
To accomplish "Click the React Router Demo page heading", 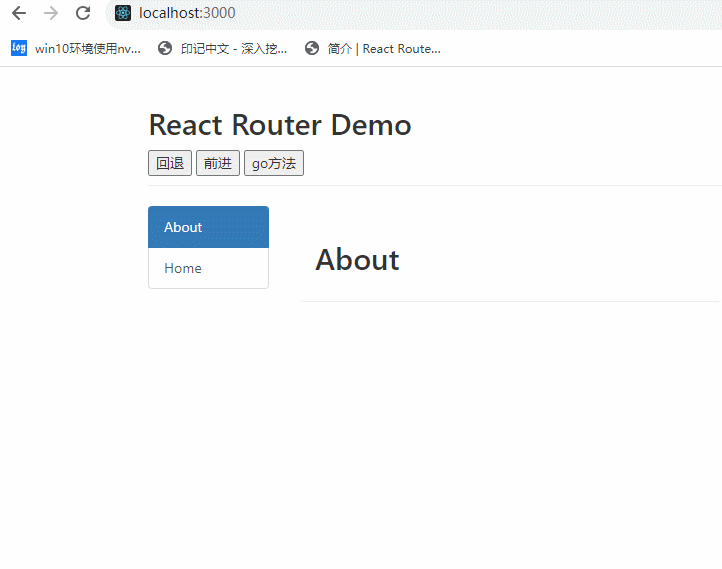I will click(x=280, y=125).
